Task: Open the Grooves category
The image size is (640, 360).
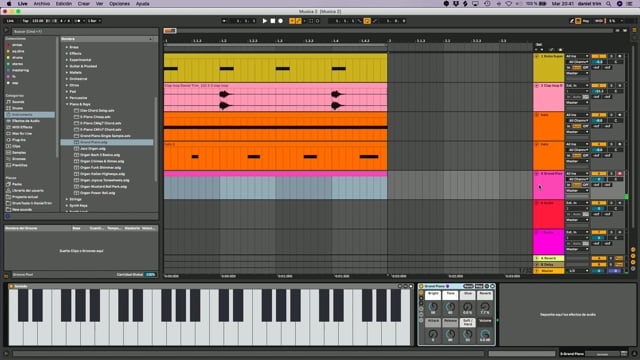Action: [18, 159]
